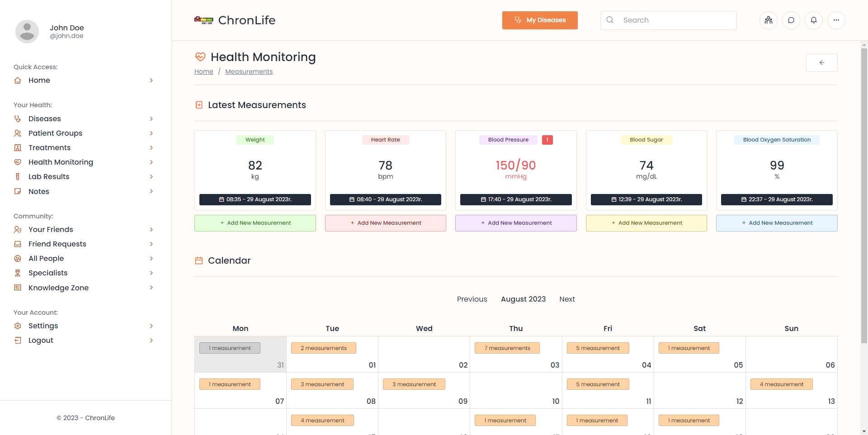Add New Measurement for Blood Pressure
Image resolution: width=868 pixels, height=435 pixels.
tap(516, 223)
